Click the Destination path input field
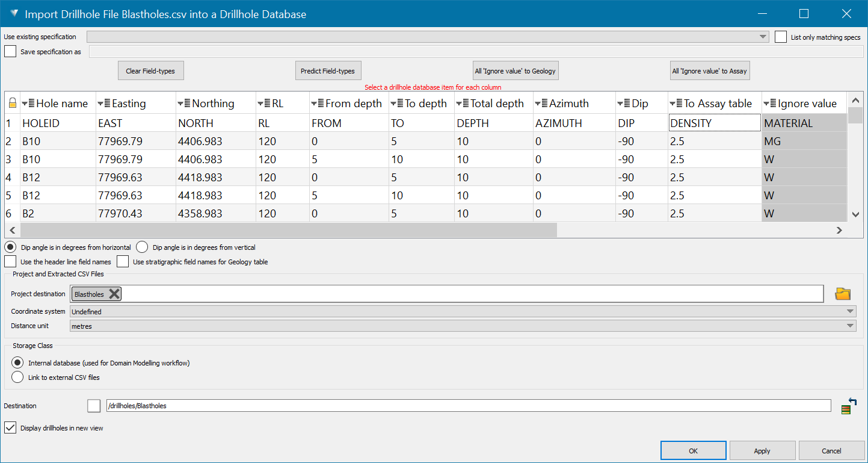 coord(468,406)
